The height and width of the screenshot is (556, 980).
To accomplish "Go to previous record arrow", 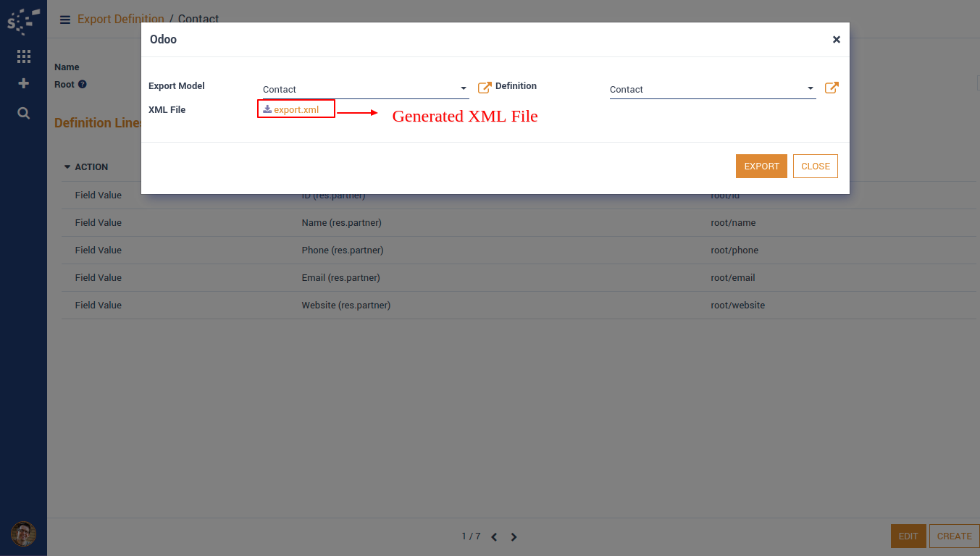I will 494,537.
